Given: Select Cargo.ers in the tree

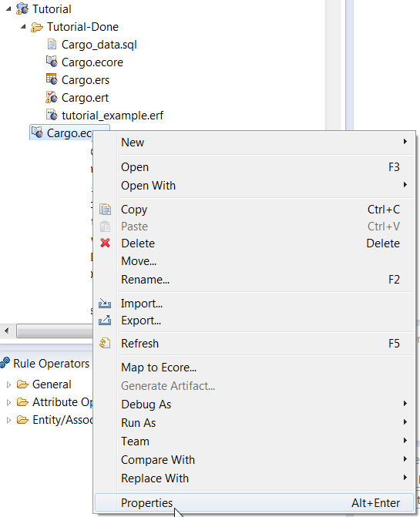Looking at the screenshot, I should [86, 80].
